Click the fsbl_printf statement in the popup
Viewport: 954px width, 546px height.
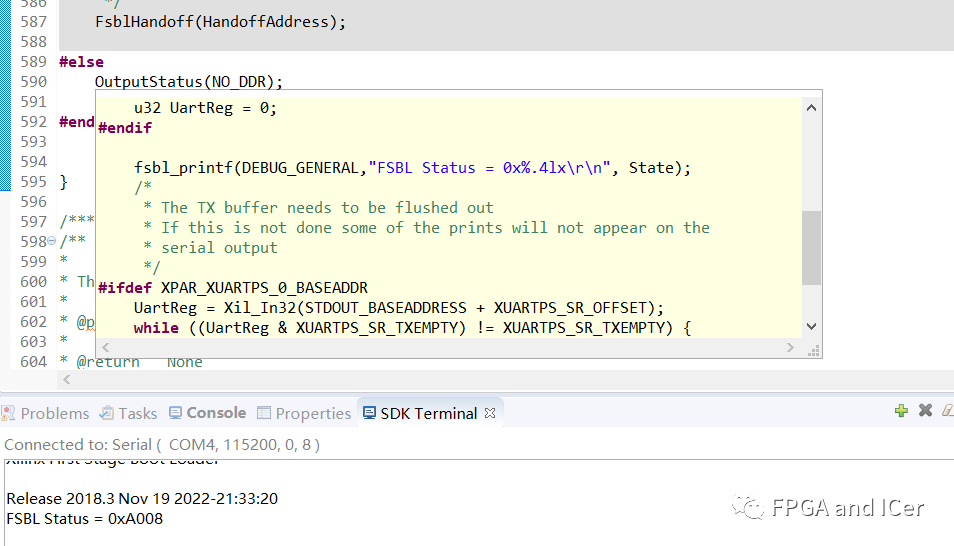[413, 167]
